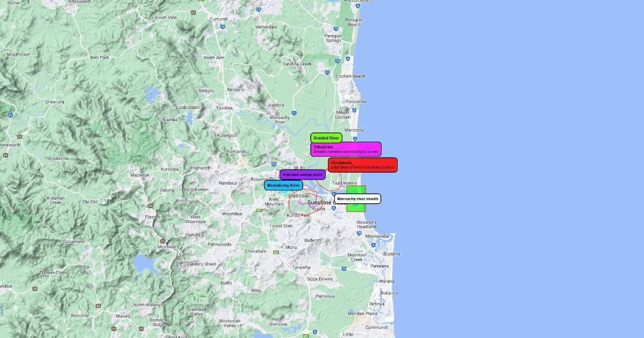Select the Forest Glen label

(x=281, y=226)
